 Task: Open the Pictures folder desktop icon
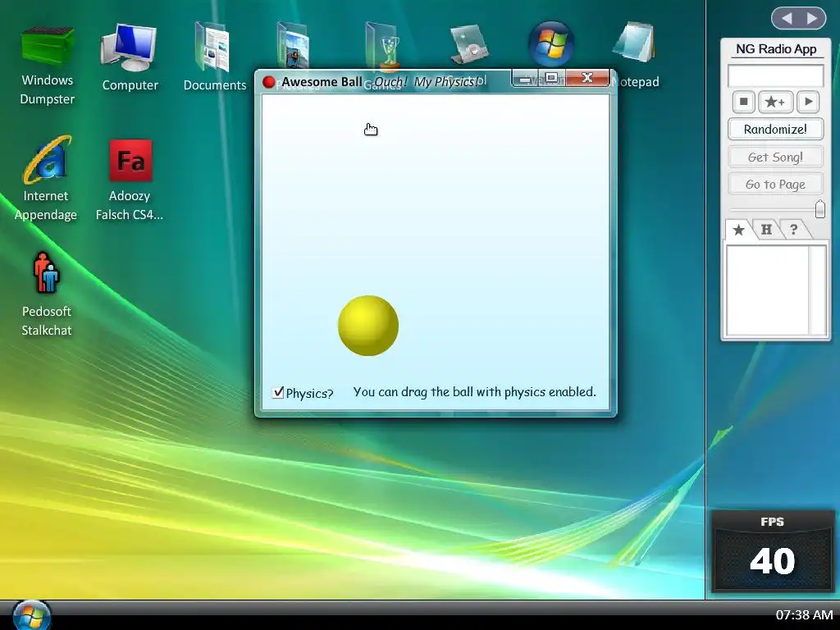(x=293, y=46)
